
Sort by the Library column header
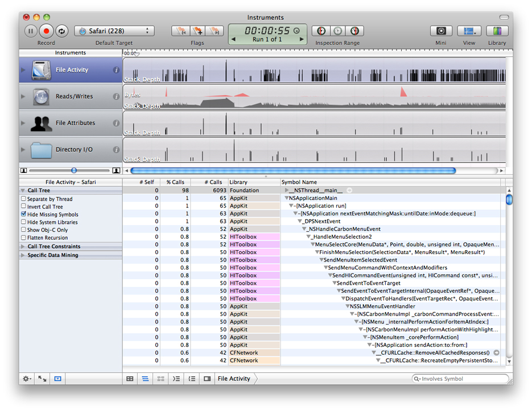[254, 182]
